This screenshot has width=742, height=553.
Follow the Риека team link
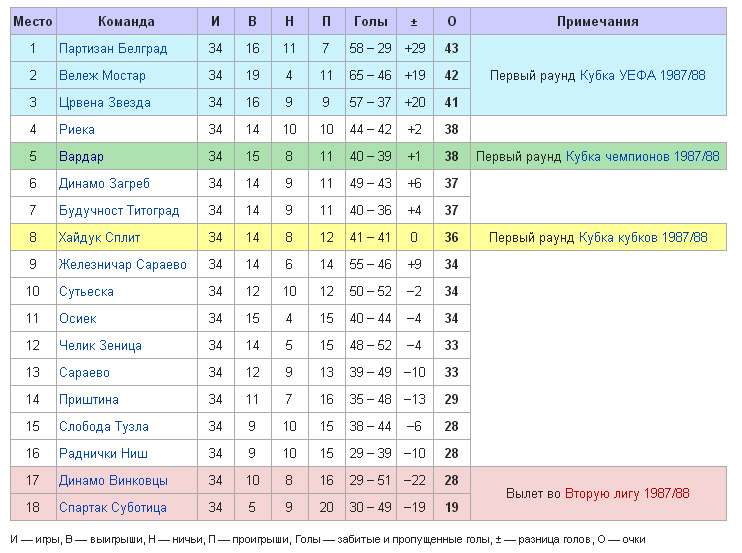[x=77, y=129]
